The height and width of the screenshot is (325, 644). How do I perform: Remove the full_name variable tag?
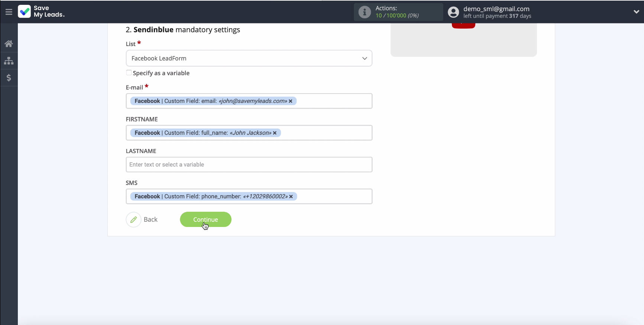click(x=275, y=133)
